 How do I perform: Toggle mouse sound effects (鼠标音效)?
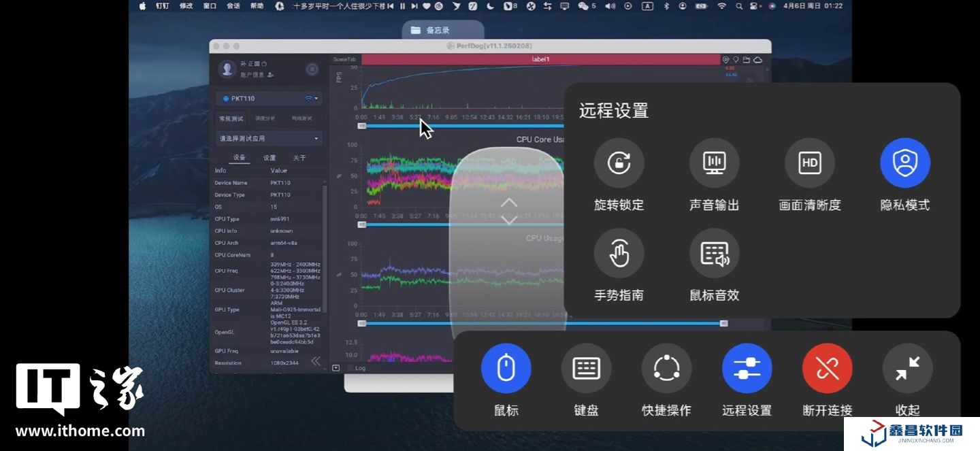714,254
